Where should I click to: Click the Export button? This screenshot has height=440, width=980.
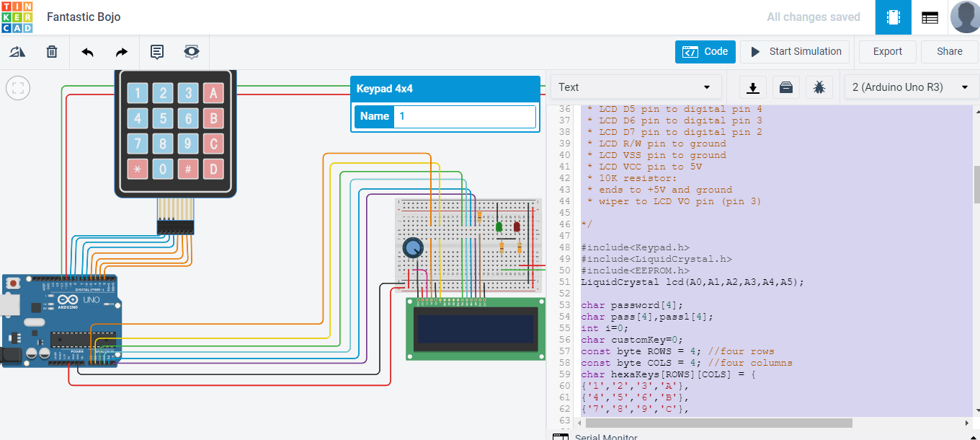tap(887, 52)
